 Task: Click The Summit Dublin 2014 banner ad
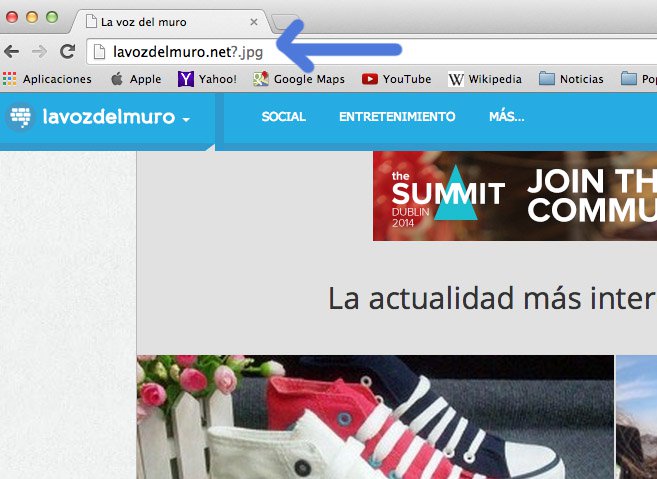point(515,196)
